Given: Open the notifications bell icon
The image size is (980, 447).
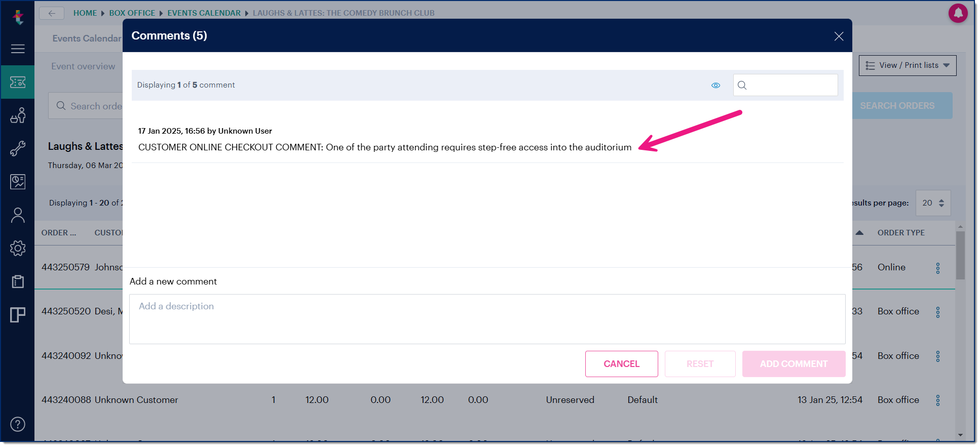Looking at the screenshot, I should (x=958, y=13).
